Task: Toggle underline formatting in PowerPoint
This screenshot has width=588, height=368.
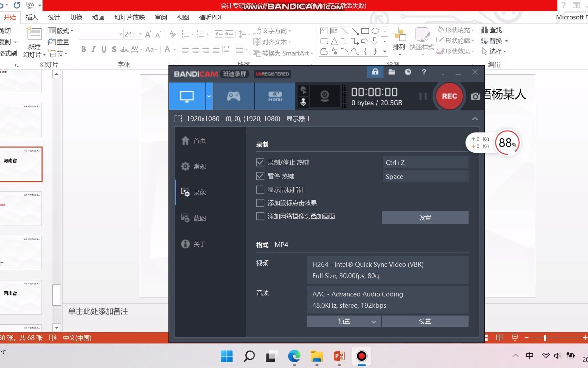Action: [104, 49]
